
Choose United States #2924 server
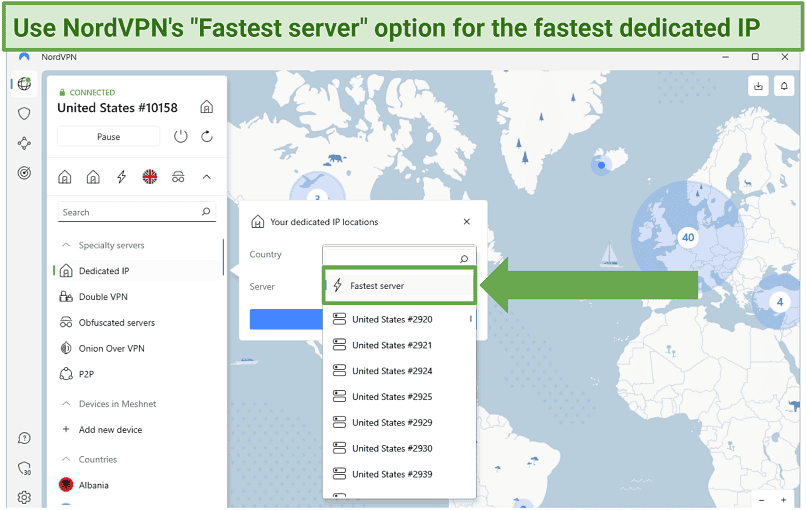[x=399, y=371]
